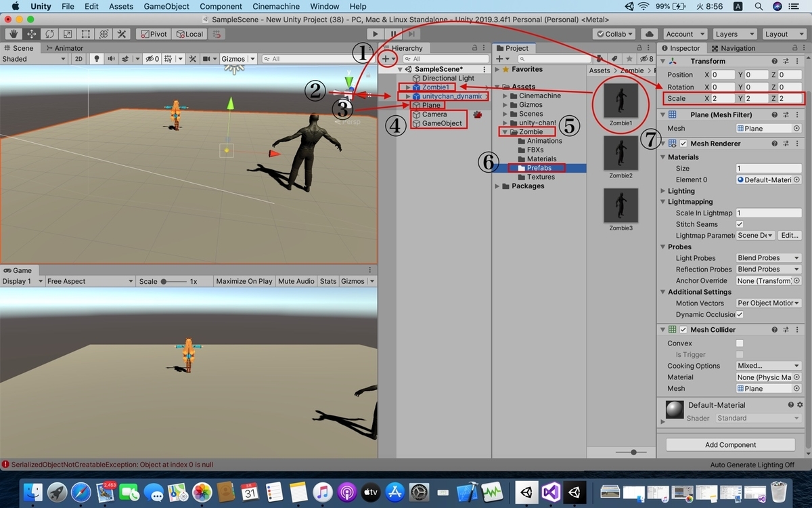Select the Move tool

point(31,34)
